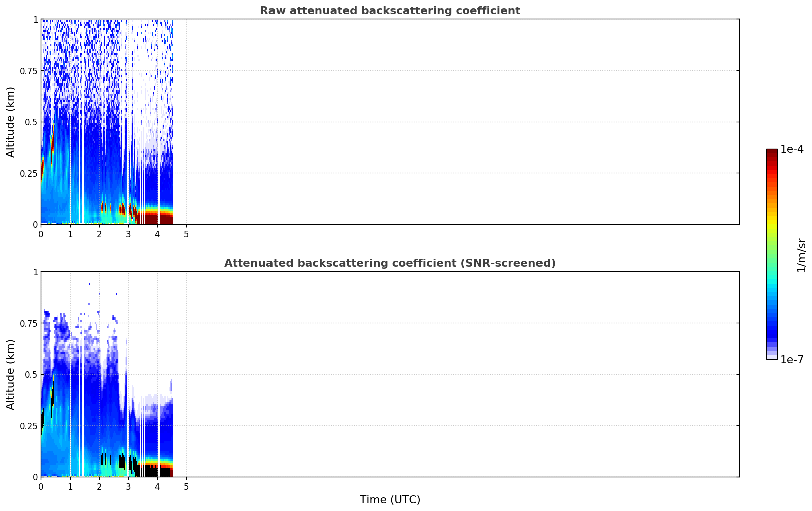The height and width of the screenshot is (511, 812).
Task: Click the 3 tick on the bottom time axis
Action: pos(128,486)
